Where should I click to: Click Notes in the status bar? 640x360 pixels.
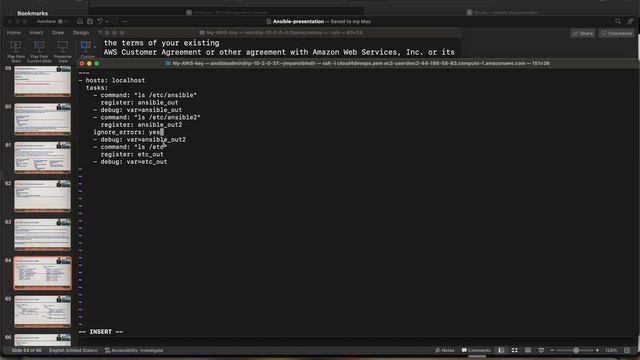coord(444,350)
